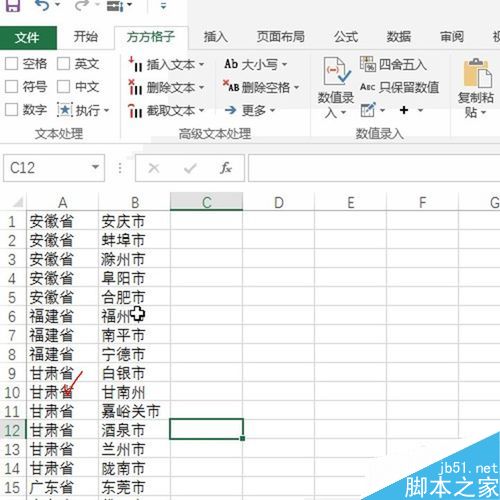Click the Cancel X icon in formula bar
Screen dimensions: 500x500
point(154,168)
